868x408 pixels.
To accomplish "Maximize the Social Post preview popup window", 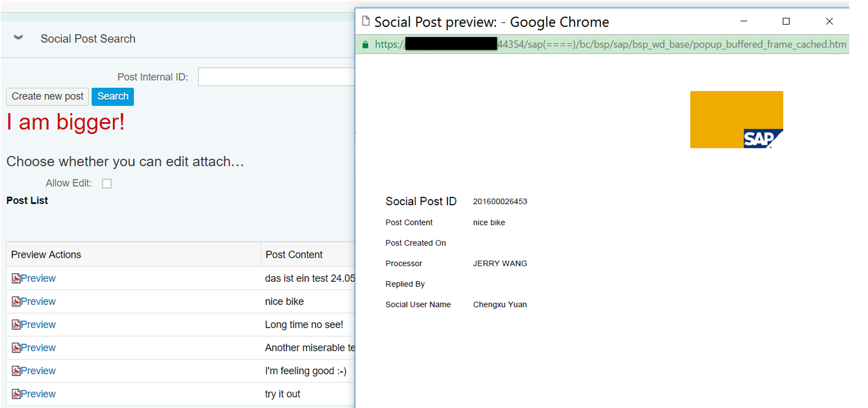I will 786,21.
